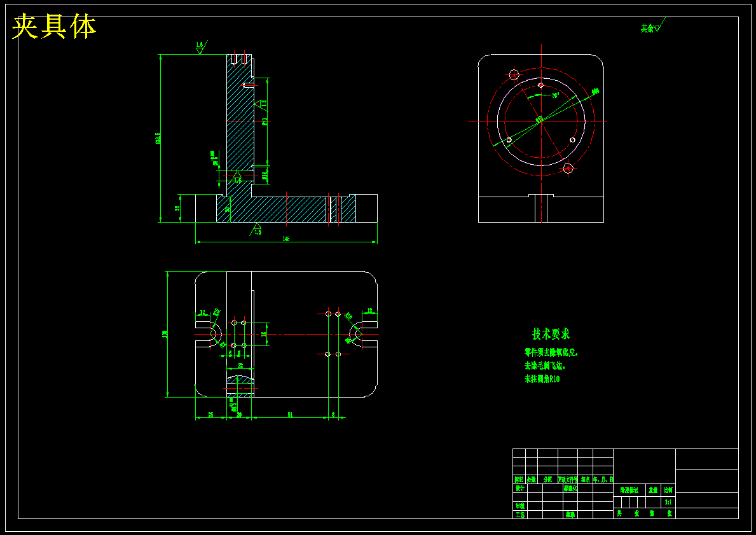Select the 18 hole spacing dimension
The width and height of the screenshot is (756, 535).
point(264,334)
